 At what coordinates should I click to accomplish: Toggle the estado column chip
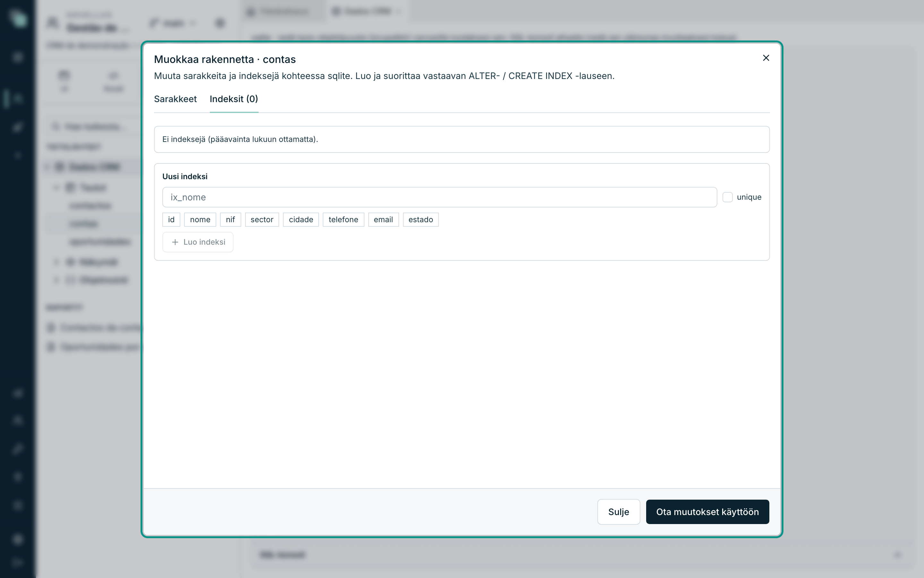pos(421,219)
